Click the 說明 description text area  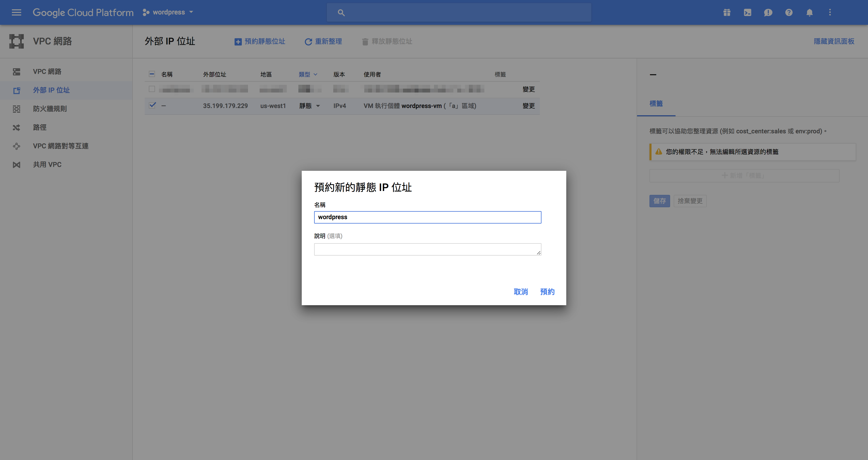point(427,249)
